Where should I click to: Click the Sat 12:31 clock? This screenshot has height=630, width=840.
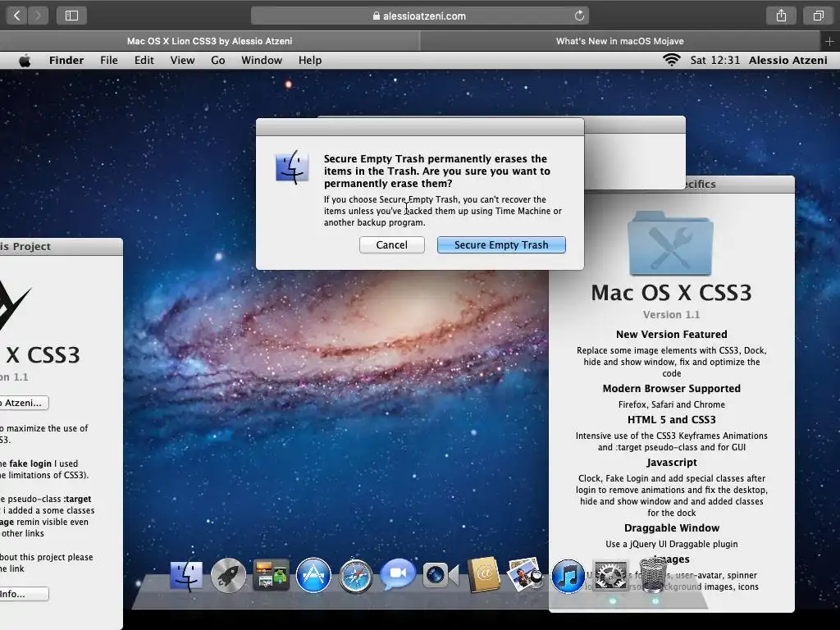coord(715,60)
